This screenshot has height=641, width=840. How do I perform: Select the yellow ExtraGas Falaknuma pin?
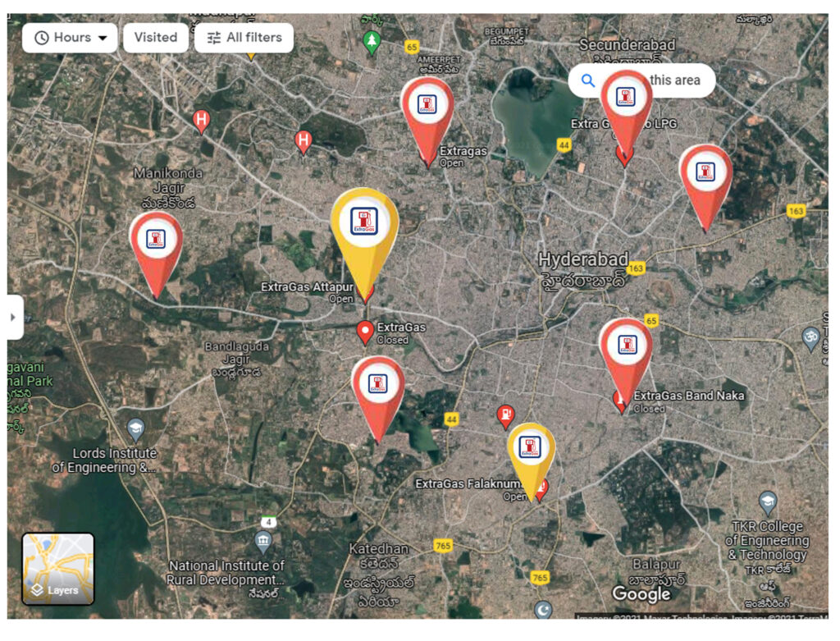click(x=530, y=450)
